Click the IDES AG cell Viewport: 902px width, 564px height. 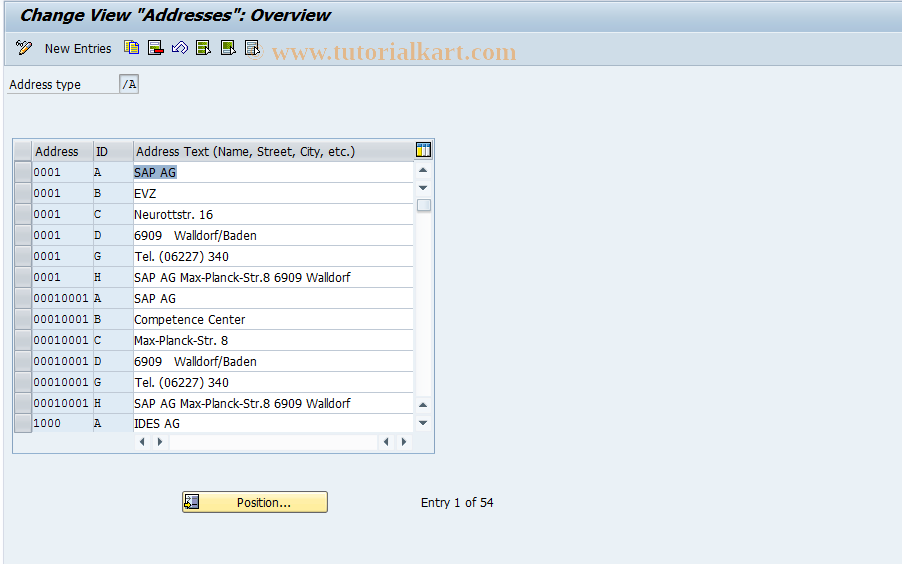[273, 423]
